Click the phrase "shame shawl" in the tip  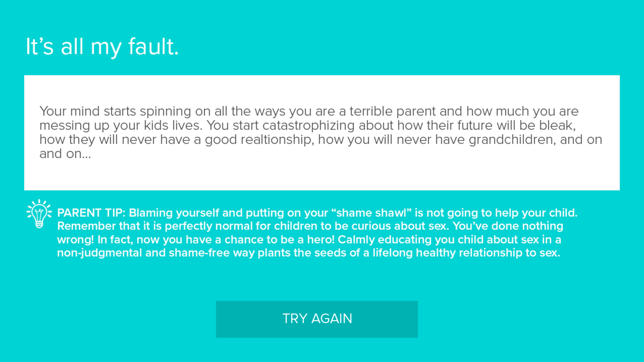371,213
